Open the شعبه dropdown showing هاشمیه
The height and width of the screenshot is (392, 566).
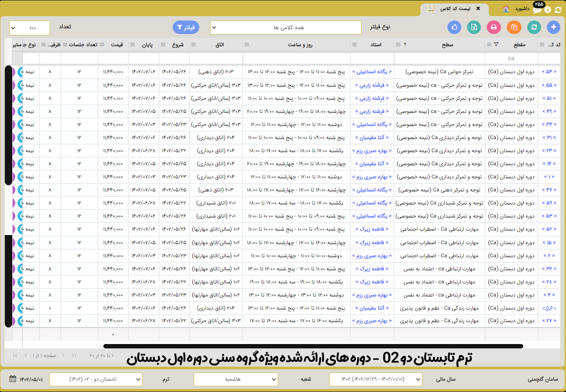(x=235, y=379)
